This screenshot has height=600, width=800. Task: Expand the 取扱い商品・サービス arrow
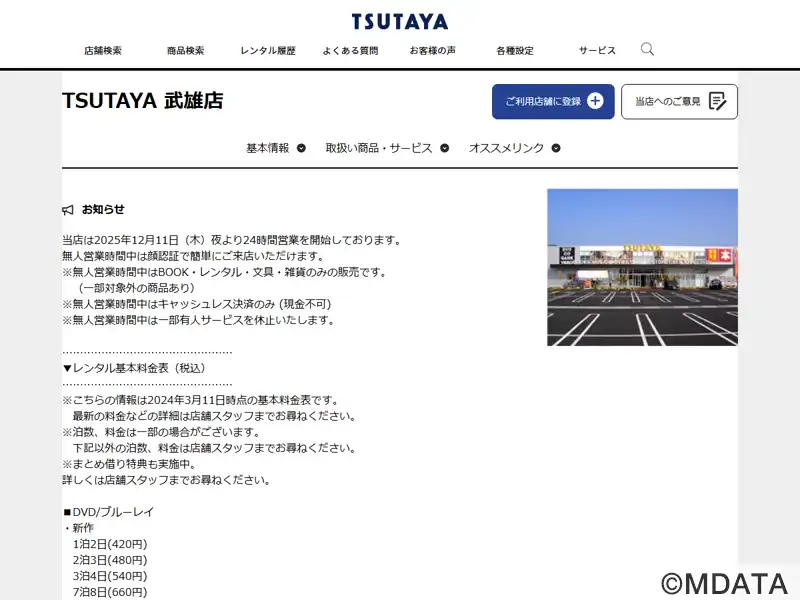coord(444,148)
